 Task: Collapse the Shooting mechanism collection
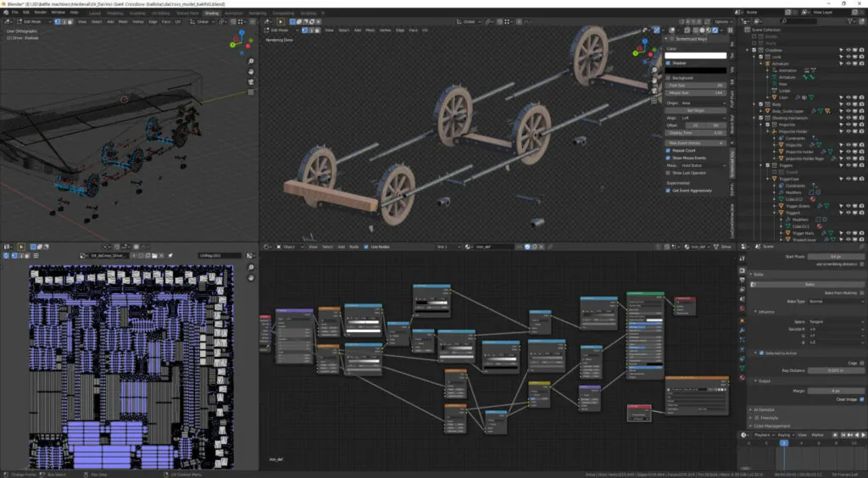[754, 118]
